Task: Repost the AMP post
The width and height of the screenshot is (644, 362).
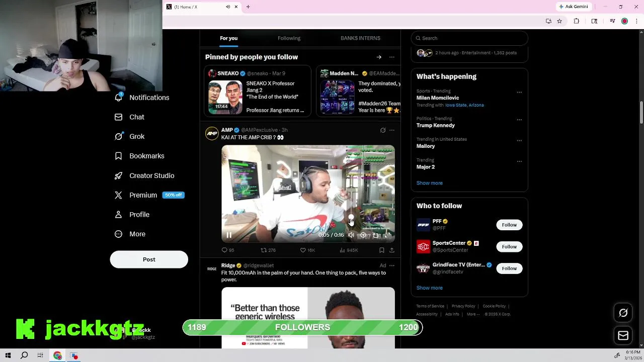Action: [x=268, y=250]
